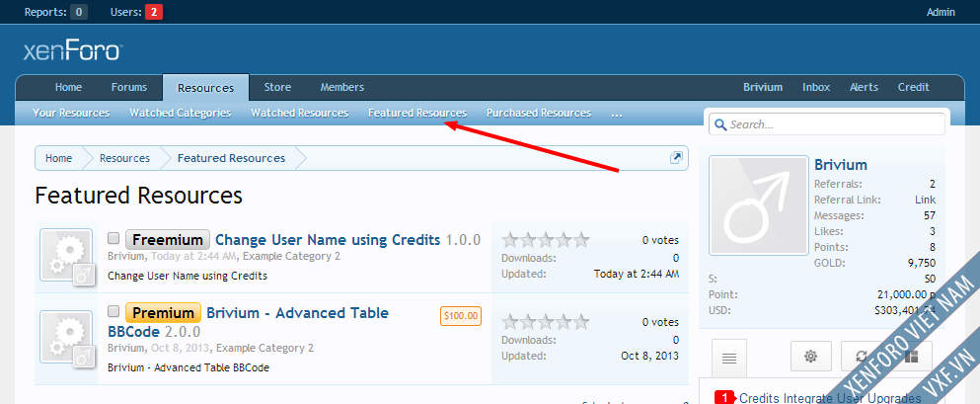This screenshot has height=404, width=980.
Task: Open the Alerts menu
Action: tap(864, 88)
